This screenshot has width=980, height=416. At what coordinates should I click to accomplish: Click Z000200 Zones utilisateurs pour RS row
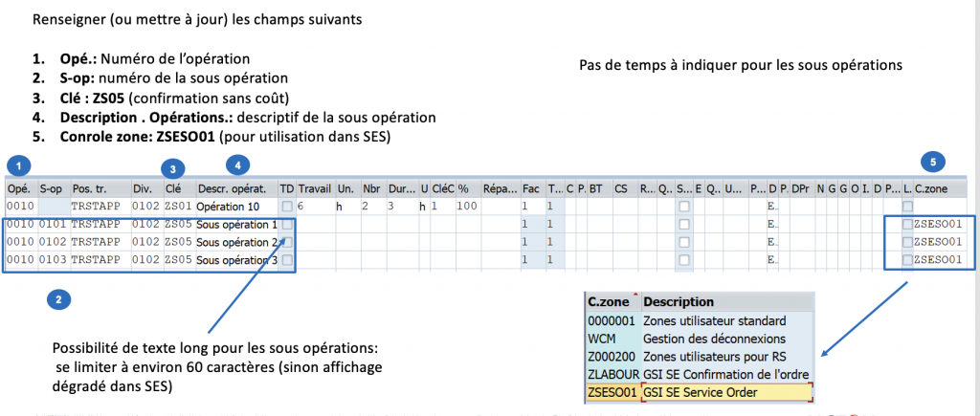[x=699, y=356]
